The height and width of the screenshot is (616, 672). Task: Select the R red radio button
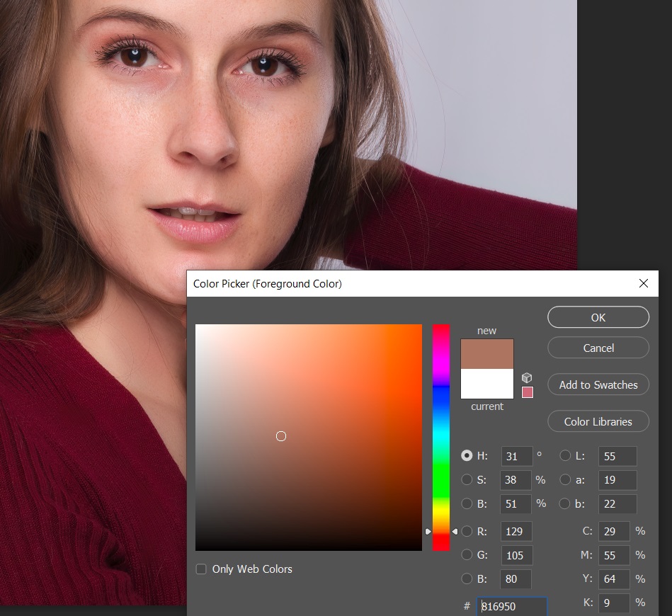[467, 531]
